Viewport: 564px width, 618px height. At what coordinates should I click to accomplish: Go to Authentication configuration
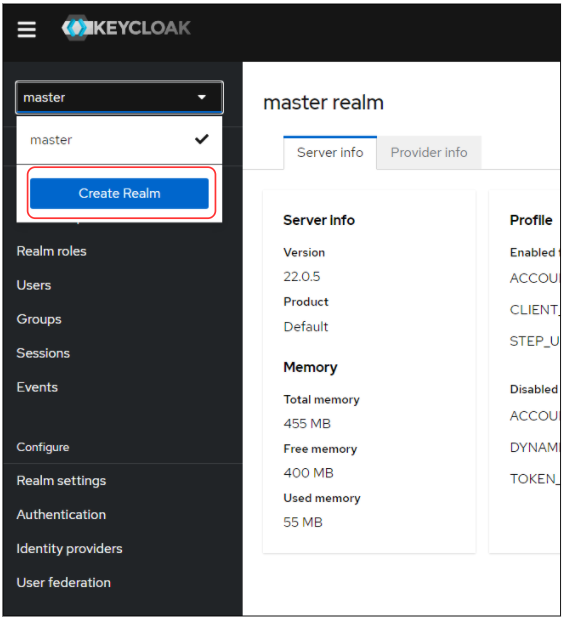[x=61, y=515]
